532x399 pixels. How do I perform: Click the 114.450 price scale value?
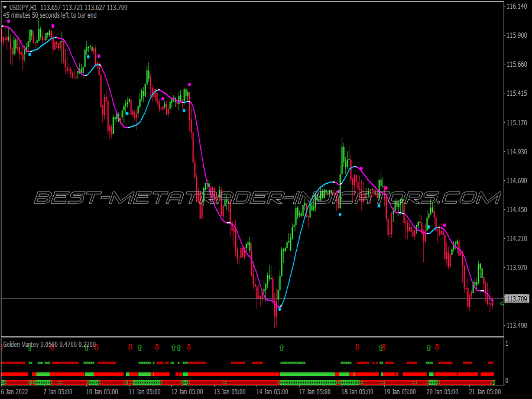coord(517,210)
